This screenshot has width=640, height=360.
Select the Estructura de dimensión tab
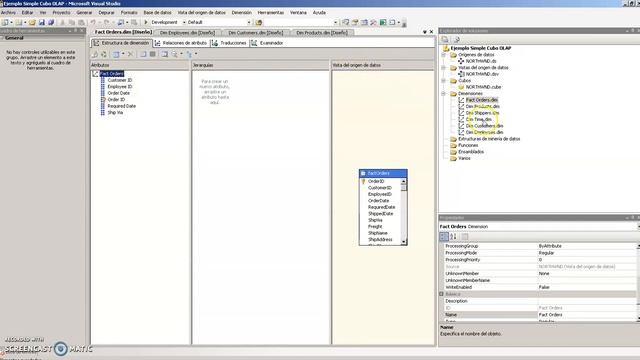[121, 43]
